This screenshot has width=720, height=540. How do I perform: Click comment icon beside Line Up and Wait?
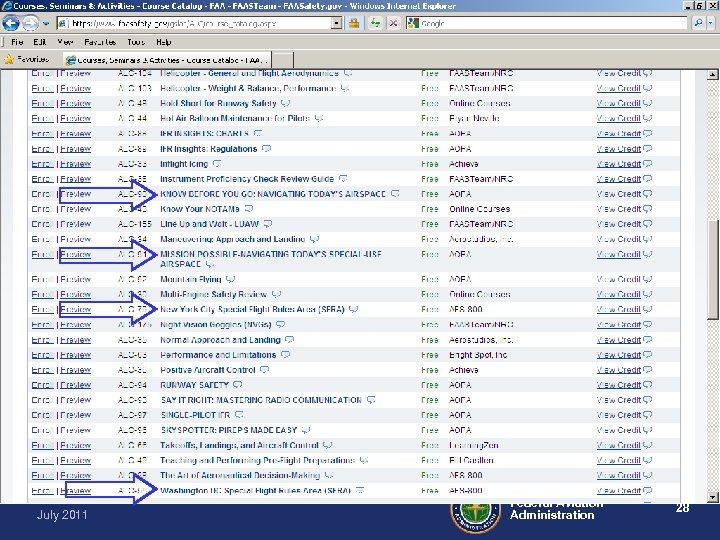click(x=268, y=224)
